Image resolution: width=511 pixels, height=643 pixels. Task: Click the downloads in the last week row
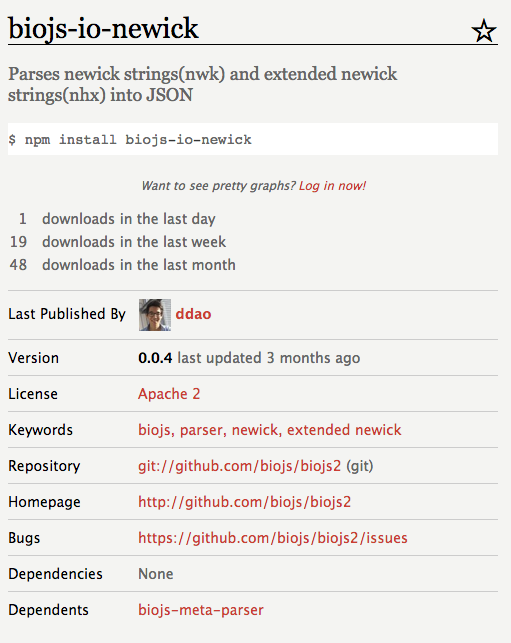[x=117, y=242]
